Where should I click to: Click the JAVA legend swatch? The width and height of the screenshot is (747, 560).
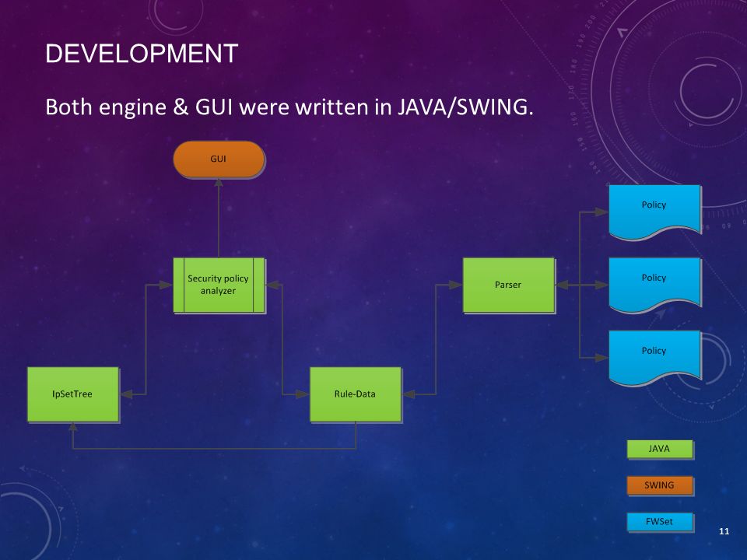point(659,449)
